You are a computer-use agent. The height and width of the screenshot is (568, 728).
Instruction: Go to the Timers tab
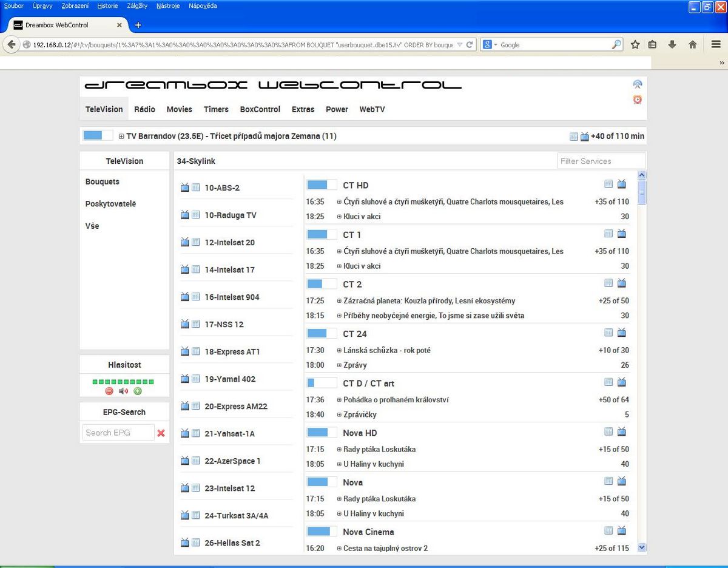tap(216, 109)
